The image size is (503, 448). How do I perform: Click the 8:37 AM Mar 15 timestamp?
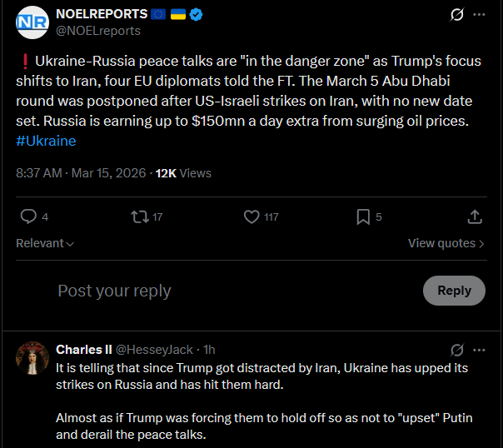(x=81, y=173)
